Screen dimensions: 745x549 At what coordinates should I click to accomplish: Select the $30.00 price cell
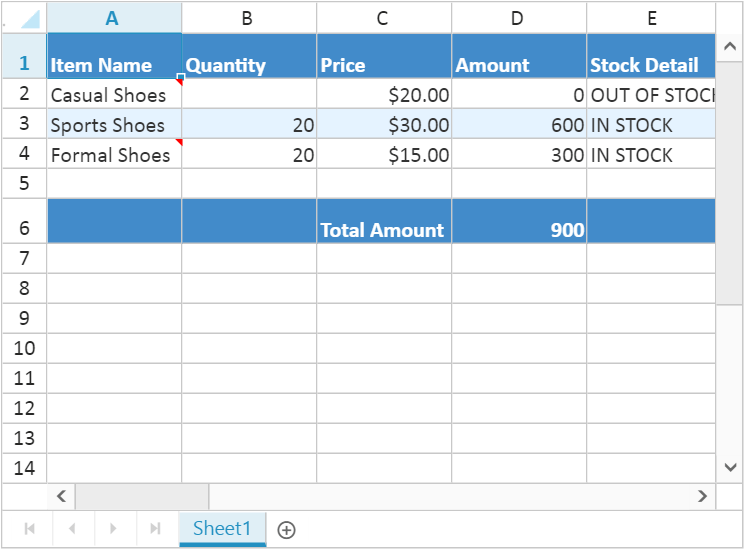point(384,124)
